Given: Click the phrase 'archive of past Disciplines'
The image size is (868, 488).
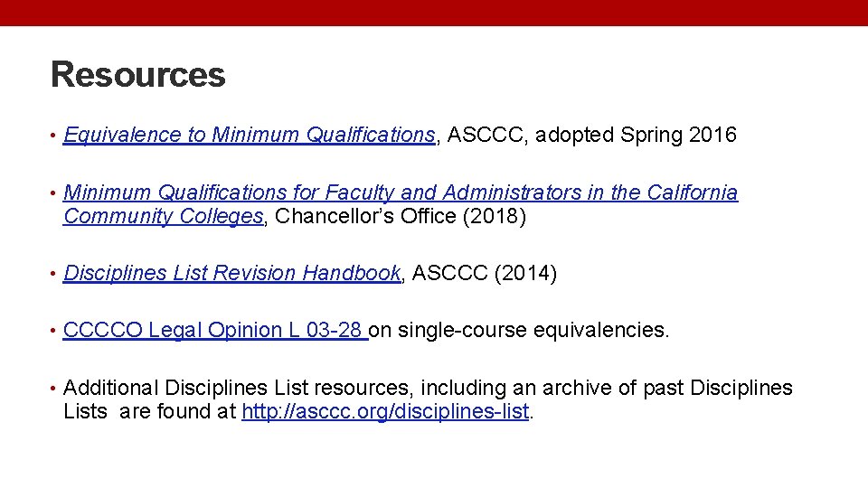Looking at the screenshot, I should tap(649, 389).
